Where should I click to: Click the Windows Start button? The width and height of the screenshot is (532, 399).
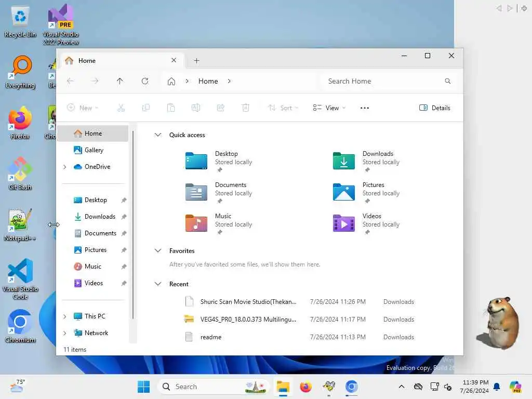[143, 387]
